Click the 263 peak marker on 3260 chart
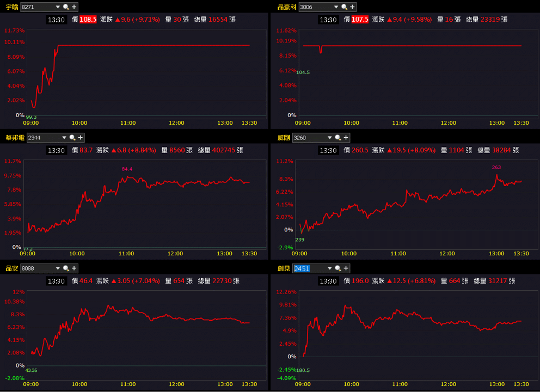 (x=496, y=167)
